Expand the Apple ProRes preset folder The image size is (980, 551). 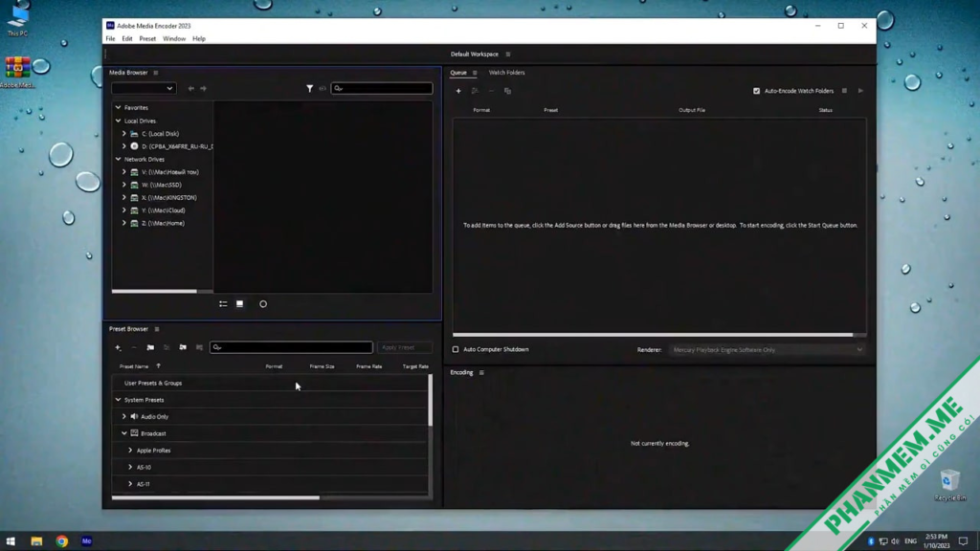[130, 451]
